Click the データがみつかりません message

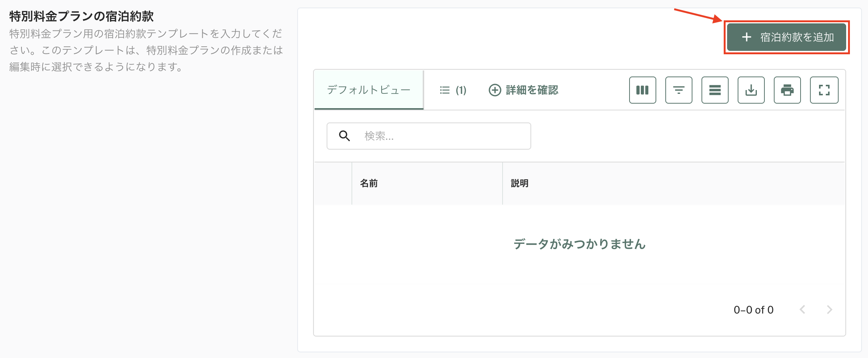click(579, 244)
